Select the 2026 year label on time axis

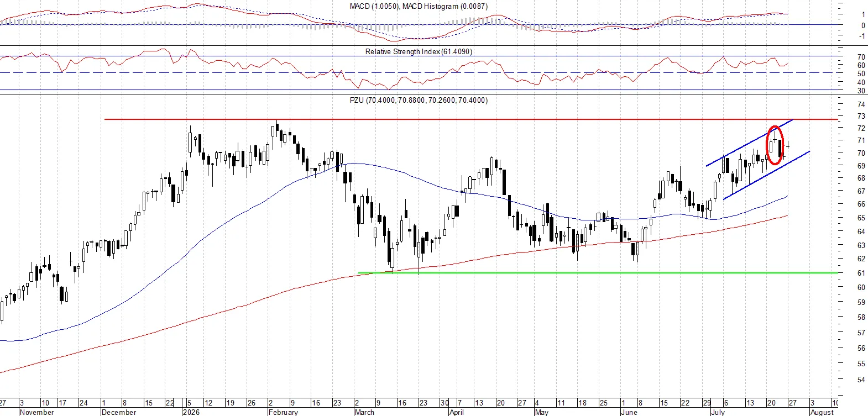coord(191,412)
